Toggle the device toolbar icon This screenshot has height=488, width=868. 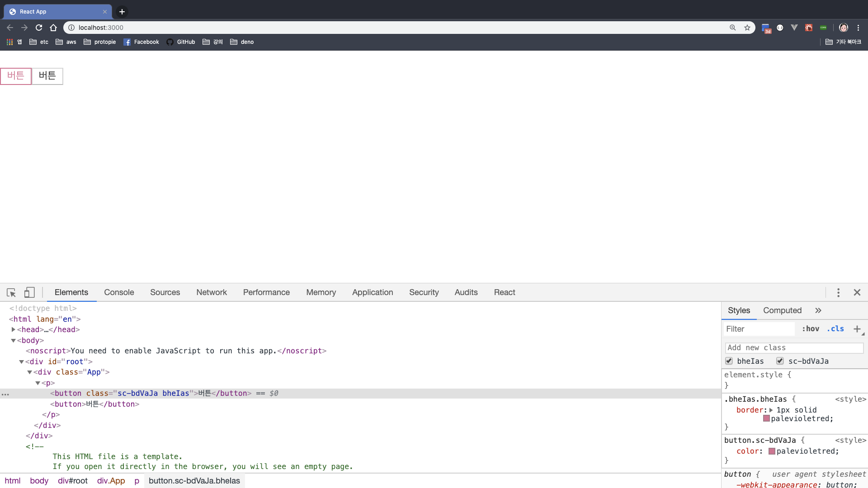[x=29, y=293]
